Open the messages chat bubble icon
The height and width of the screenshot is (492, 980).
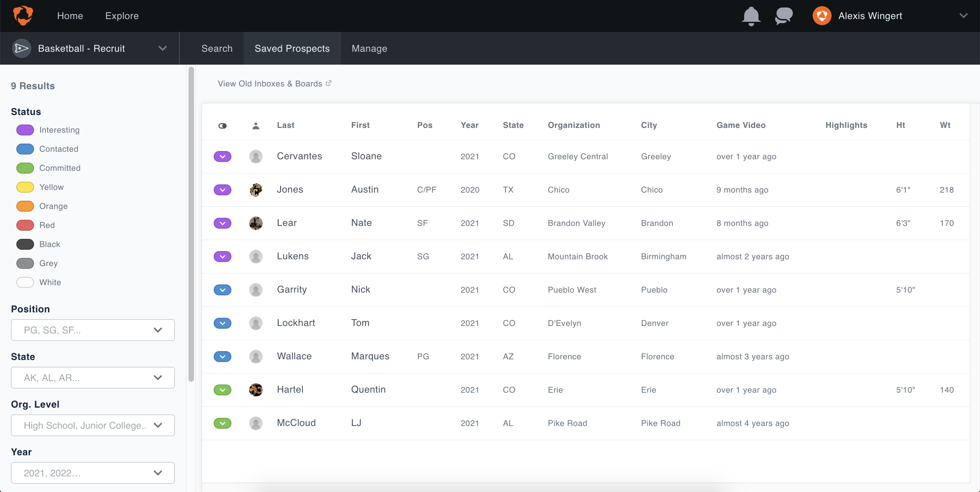[x=784, y=16]
